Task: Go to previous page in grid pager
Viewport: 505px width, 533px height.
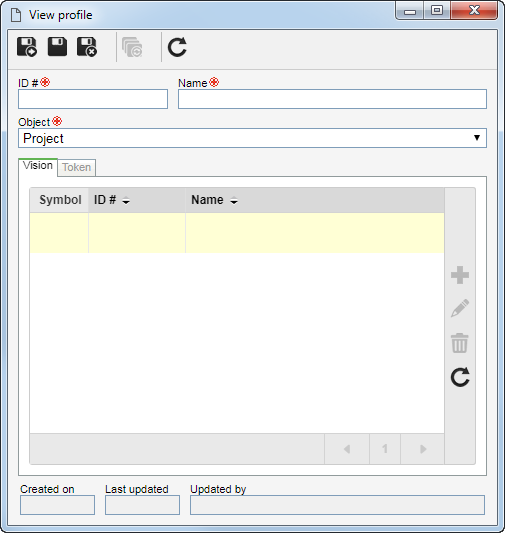Action: click(347, 449)
